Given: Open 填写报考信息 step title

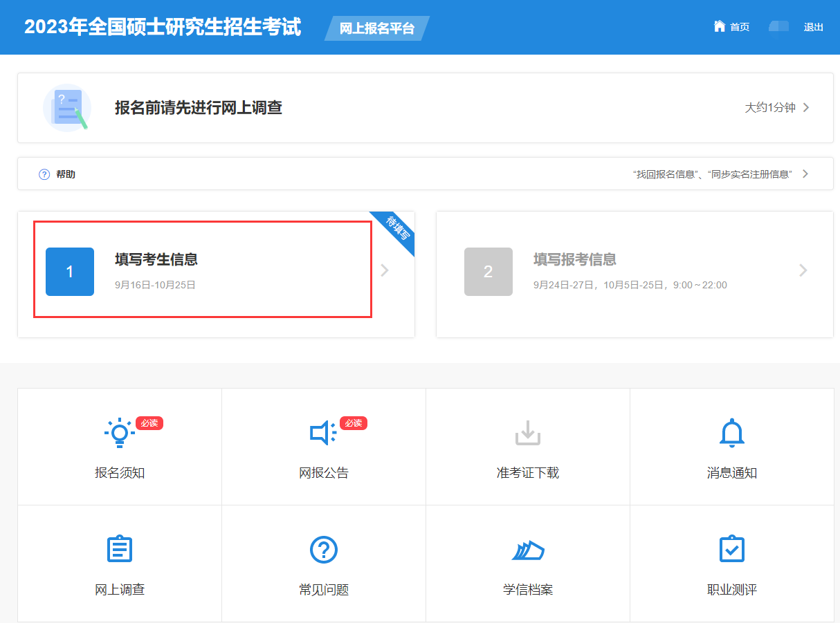Looking at the screenshot, I should coord(575,259).
